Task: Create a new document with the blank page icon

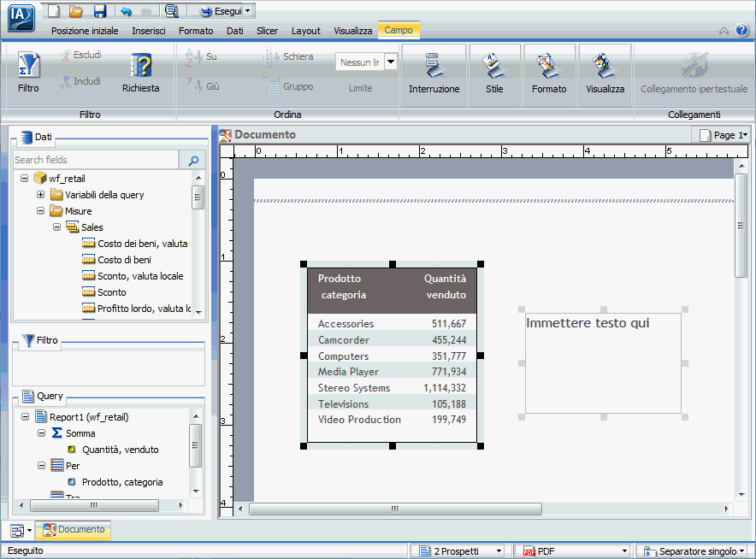Action: 54,10
